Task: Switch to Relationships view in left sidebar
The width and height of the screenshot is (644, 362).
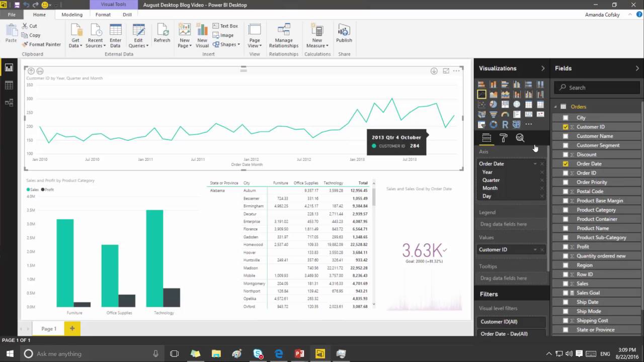Action: click(x=9, y=103)
